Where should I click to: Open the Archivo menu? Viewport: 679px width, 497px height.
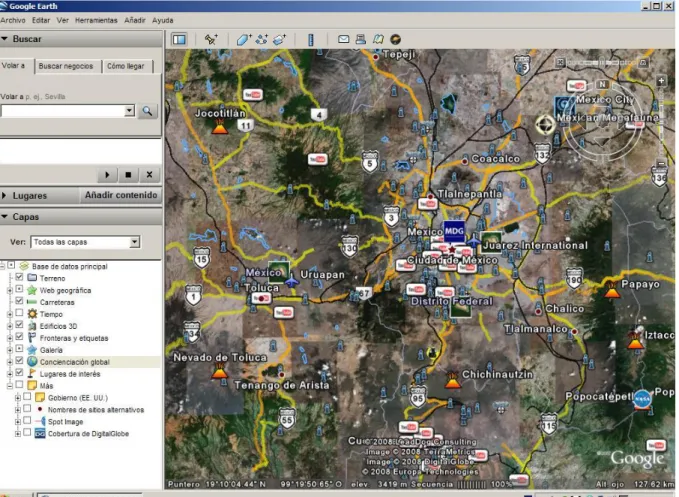(x=13, y=20)
